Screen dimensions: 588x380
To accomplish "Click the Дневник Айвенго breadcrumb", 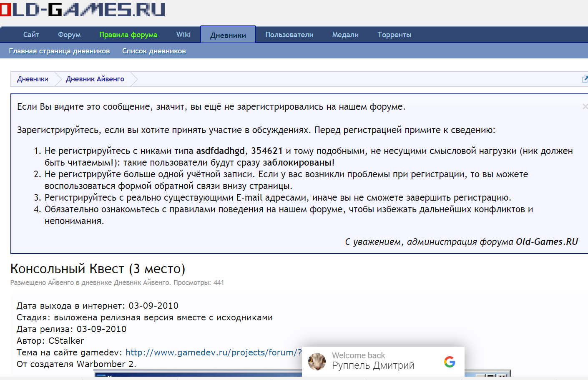I will 95,79.
